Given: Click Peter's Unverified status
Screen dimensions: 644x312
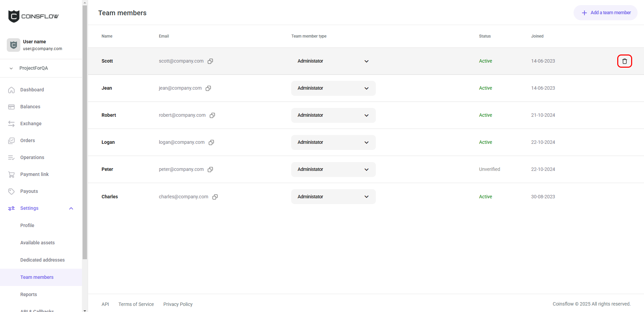Looking at the screenshot, I should (x=490, y=169).
